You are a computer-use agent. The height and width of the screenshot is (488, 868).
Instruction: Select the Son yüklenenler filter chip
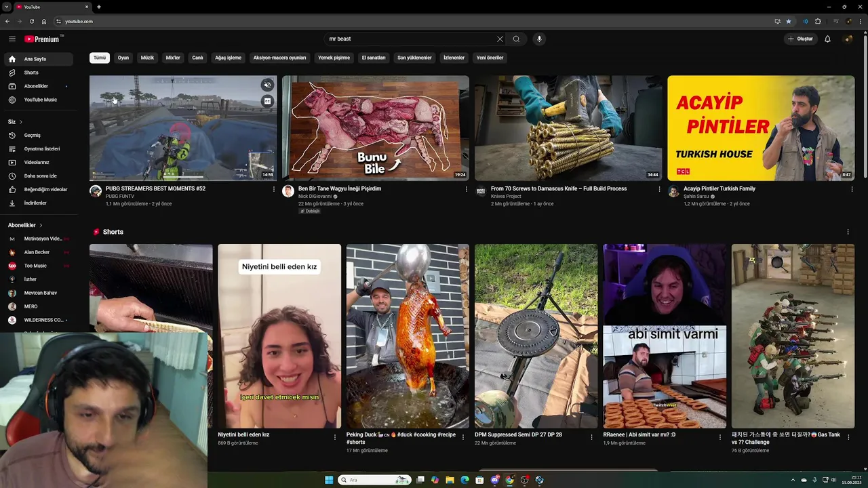tap(414, 58)
